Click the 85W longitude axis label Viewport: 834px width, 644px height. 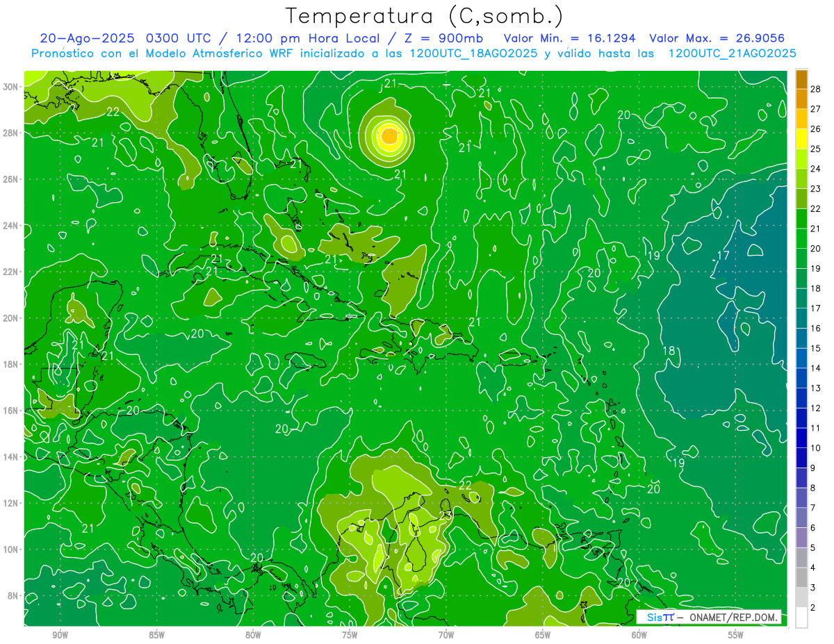click(156, 634)
